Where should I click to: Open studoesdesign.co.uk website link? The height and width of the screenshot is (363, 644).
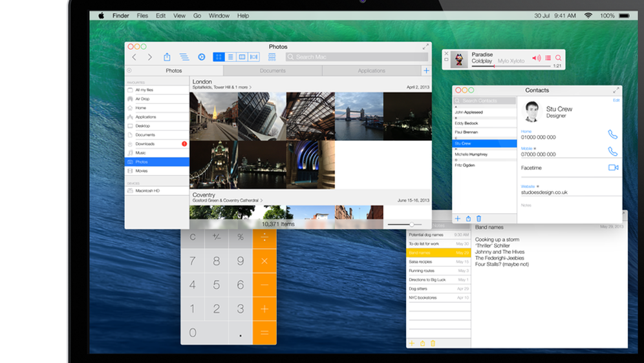pos(544,192)
